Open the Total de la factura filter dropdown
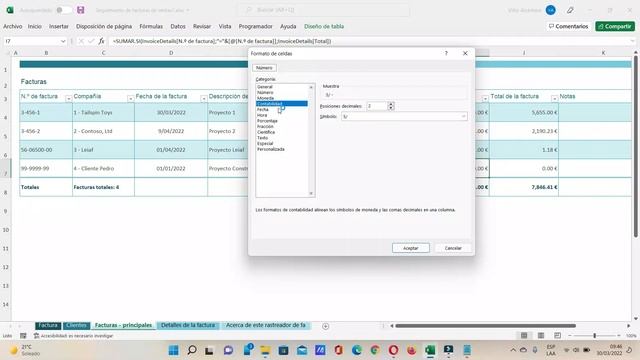This screenshot has width=640, height=360. [x=554, y=98]
